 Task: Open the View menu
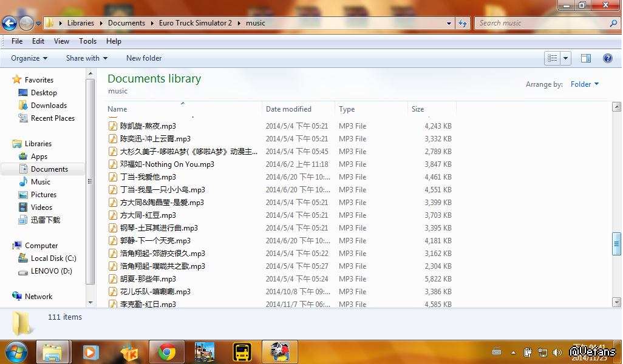[61, 41]
